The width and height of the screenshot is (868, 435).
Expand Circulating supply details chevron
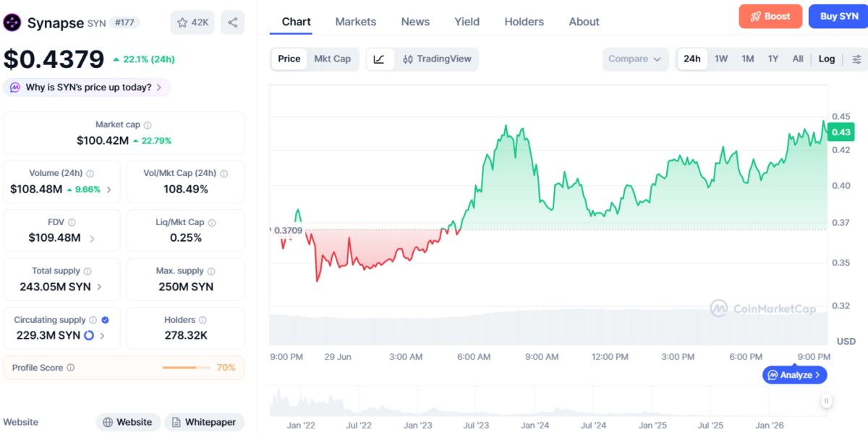(x=103, y=336)
